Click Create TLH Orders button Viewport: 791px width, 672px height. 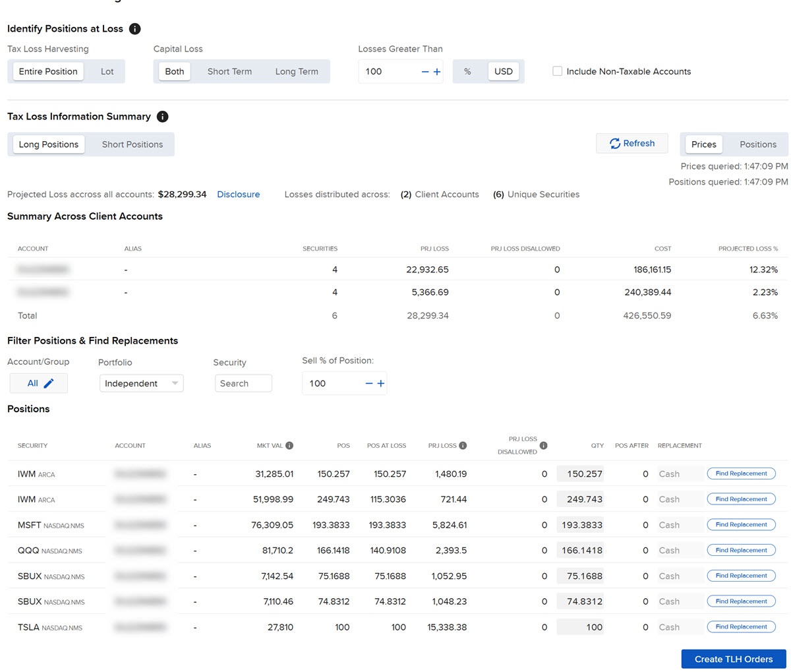coord(733,659)
